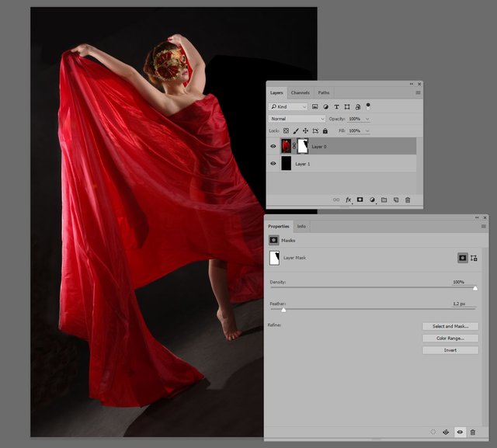This screenshot has height=448, width=497.
Task: Switch to Properties tab
Action: tap(279, 226)
